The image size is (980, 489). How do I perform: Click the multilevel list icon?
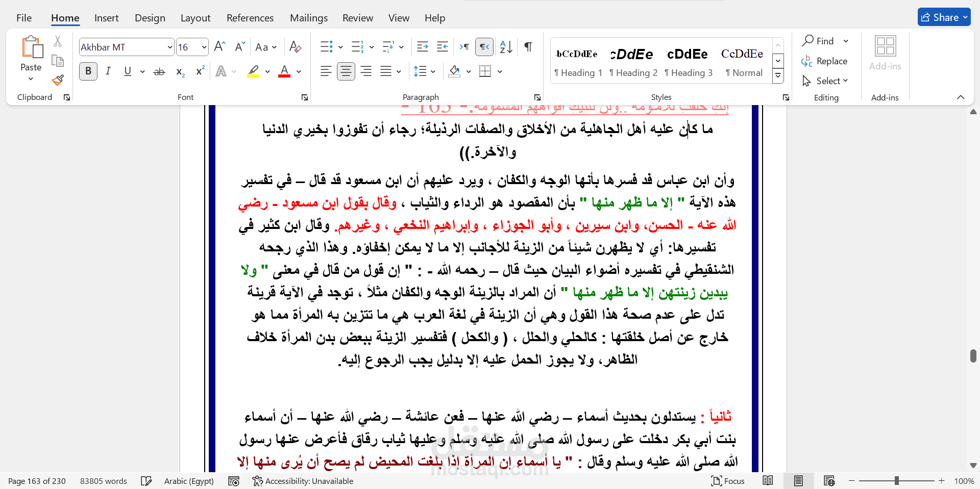pyautogui.click(x=388, y=47)
